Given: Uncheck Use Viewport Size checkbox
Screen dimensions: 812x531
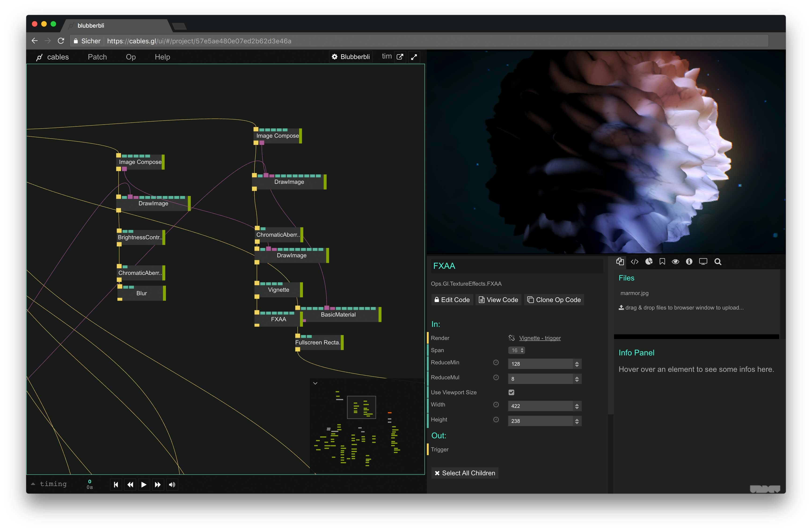Looking at the screenshot, I should tap(511, 392).
